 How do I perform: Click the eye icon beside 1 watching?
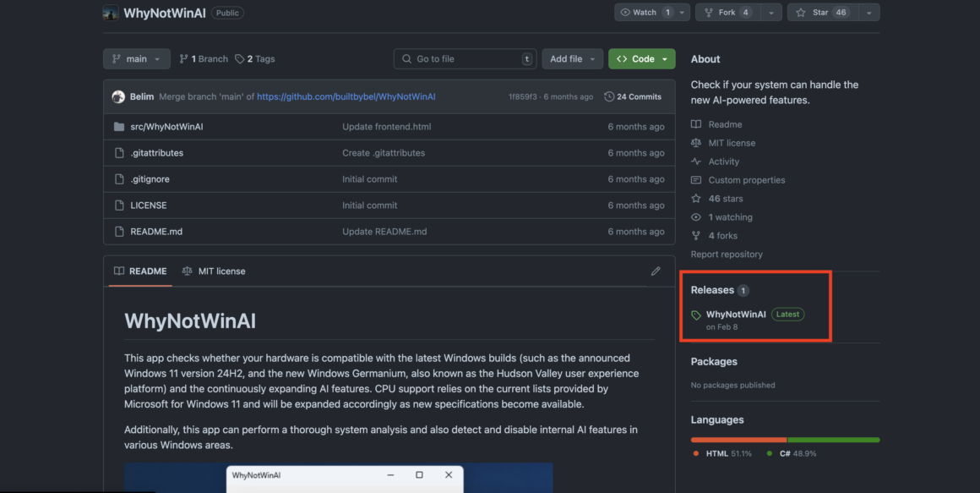(696, 217)
